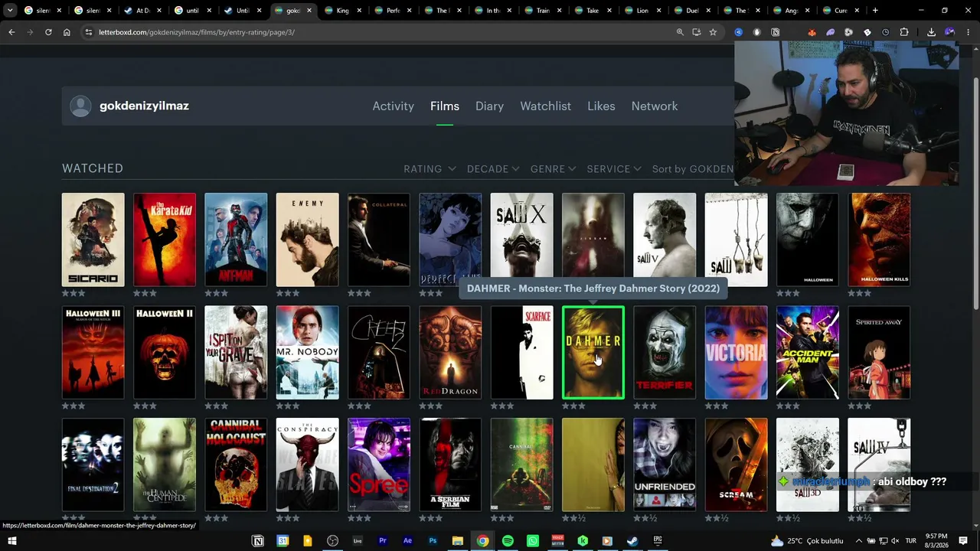Open the tab search dropdown

[10, 11]
